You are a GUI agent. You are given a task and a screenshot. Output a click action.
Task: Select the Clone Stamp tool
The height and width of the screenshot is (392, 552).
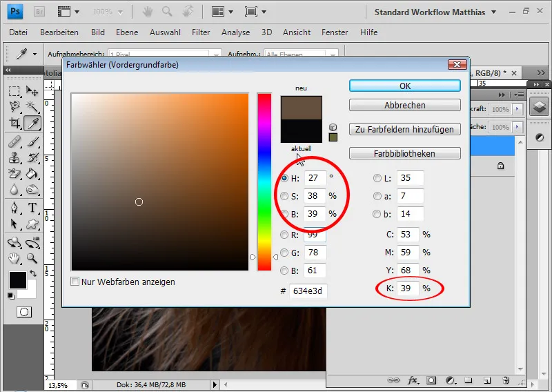pyautogui.click(x=14, y=158)
